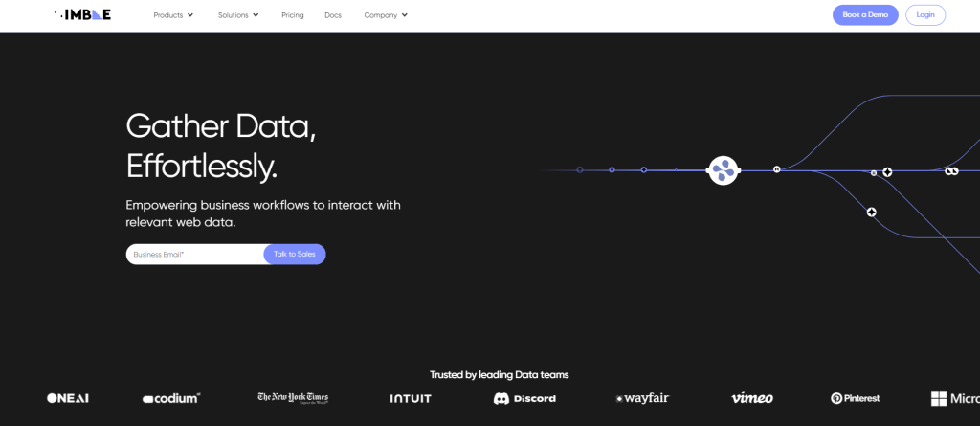Click the large white circular pipeline node
The width and height of the screenshot is (980, 426).
pos(724,170)
